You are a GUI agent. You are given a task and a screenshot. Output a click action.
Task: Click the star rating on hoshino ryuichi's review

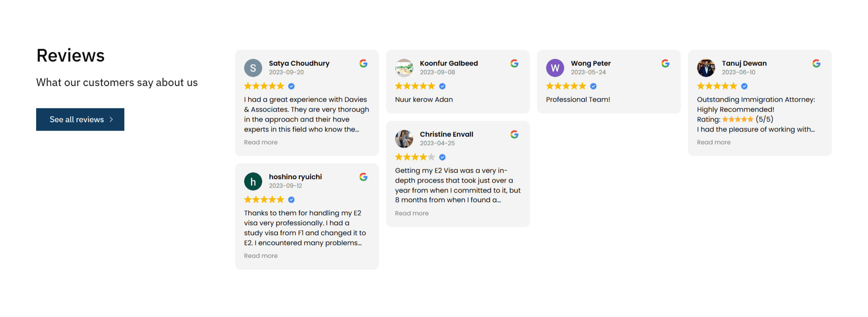[x=264, y=200]
